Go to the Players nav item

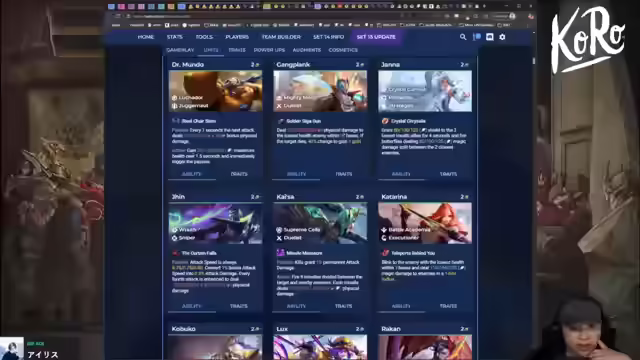[237, 37]
